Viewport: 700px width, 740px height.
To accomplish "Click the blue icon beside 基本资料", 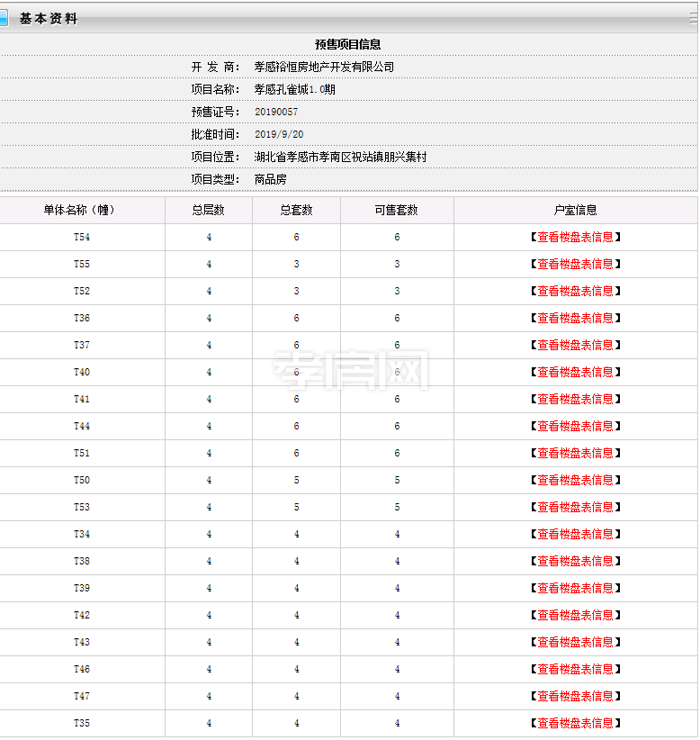I will pos(4,18).
